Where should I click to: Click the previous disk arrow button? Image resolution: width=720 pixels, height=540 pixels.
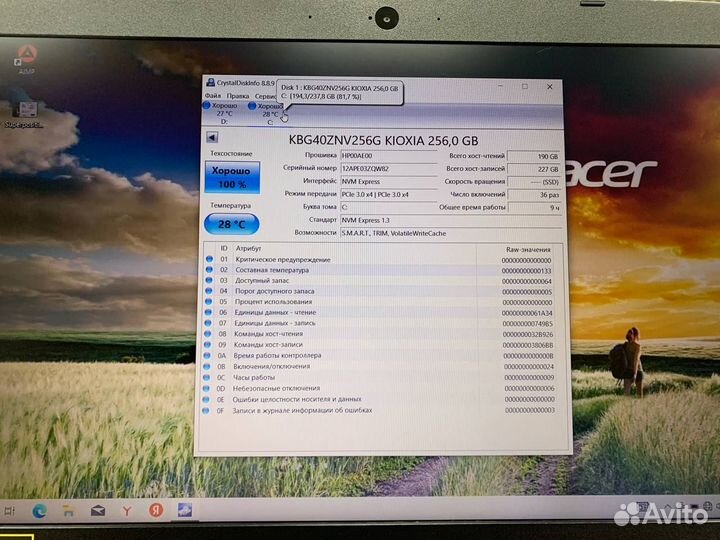click(x=212, y=137)
